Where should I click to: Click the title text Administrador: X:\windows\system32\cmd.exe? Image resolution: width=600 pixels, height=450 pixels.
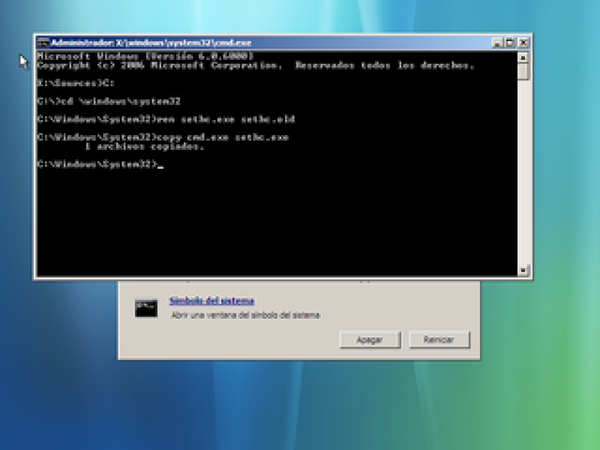tap(151, 42)
